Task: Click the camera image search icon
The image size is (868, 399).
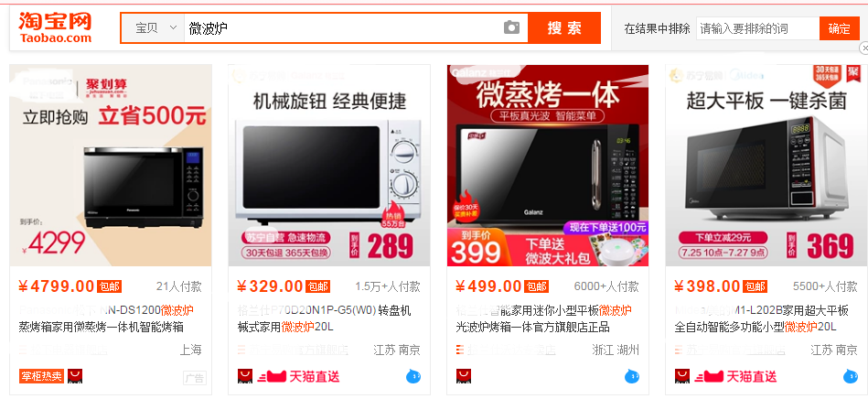Action: pos(511,27)
